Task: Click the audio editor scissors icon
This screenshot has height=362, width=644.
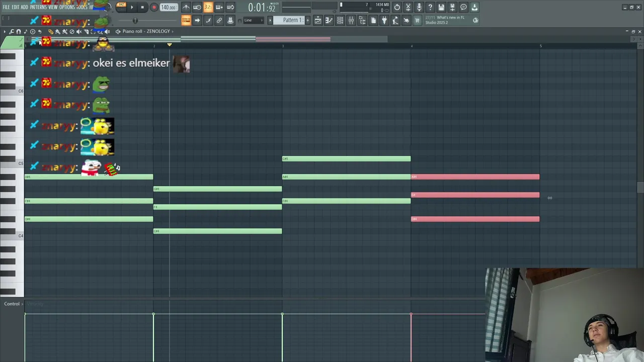Action: [x=408, y=7]
